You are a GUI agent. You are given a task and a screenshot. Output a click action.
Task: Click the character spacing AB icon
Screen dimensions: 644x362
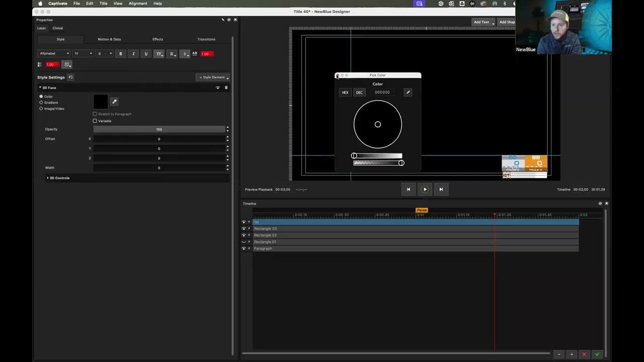click(195, 54)
